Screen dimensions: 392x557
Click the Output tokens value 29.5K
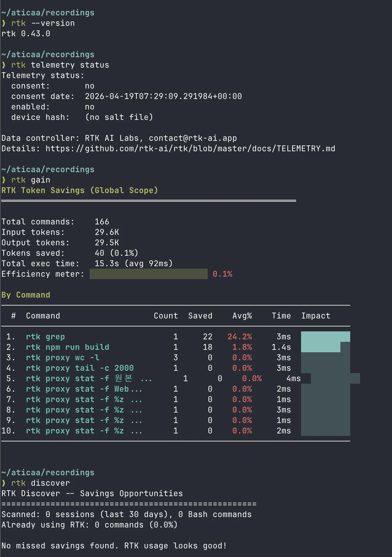coord(107,243)
